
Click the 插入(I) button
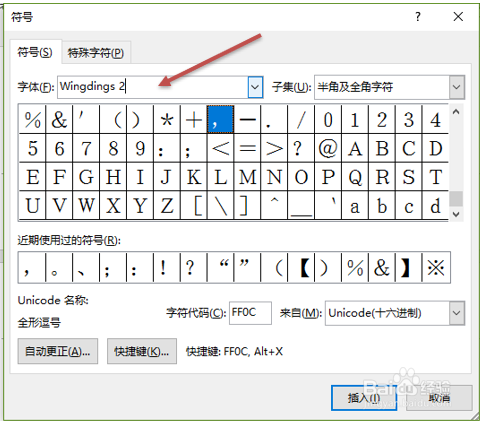coord(364,398)
